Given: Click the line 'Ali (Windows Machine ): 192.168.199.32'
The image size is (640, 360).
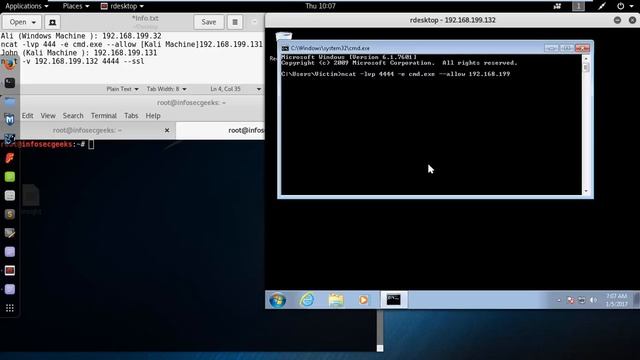Looking at the screenshot, I should pos(81,36).
